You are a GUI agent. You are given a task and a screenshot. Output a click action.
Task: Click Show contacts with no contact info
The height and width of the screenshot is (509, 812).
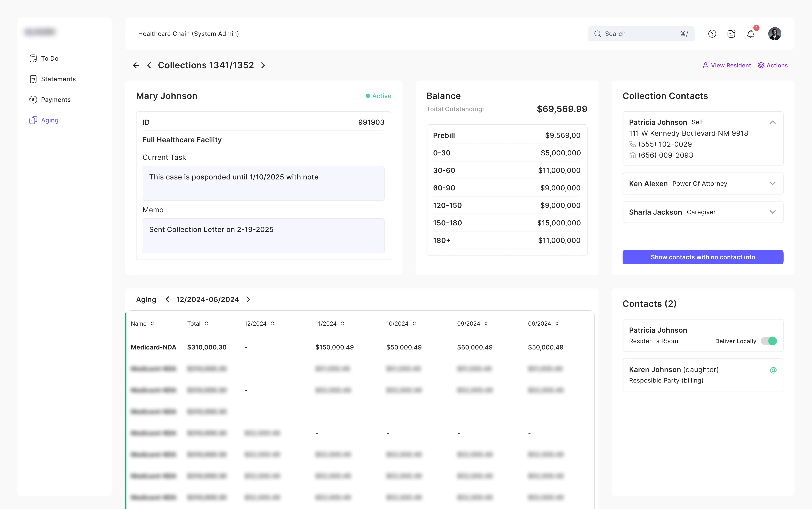tap(703, 257)
